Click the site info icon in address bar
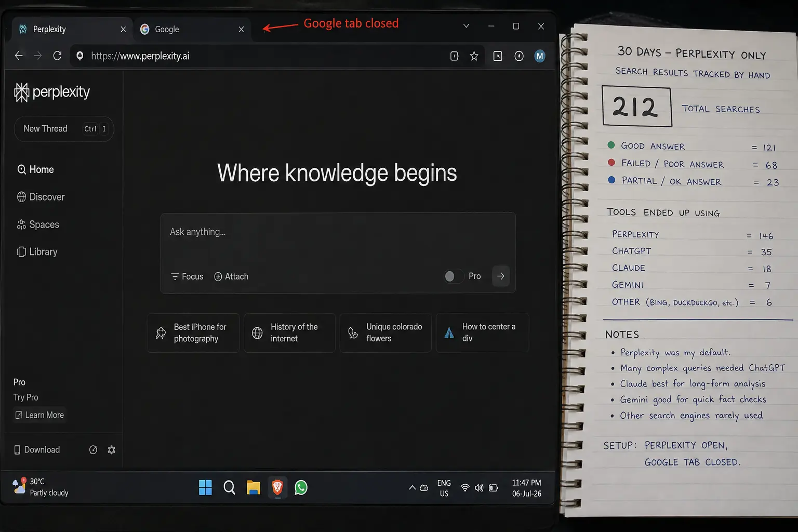 pyautogui.click(x=79, y=56)
